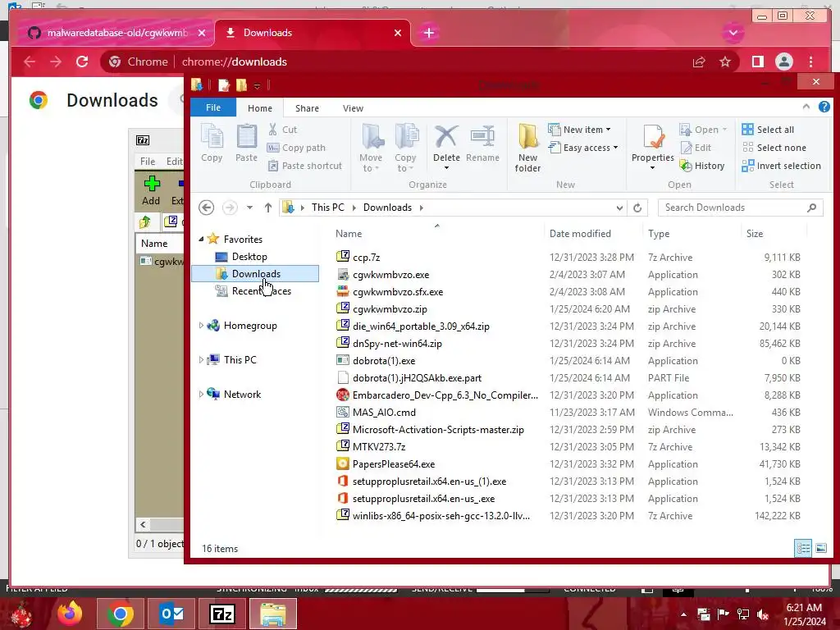Expand This PC in navigation pane
The height and width of the screenshot is (630, 840).
202,359
